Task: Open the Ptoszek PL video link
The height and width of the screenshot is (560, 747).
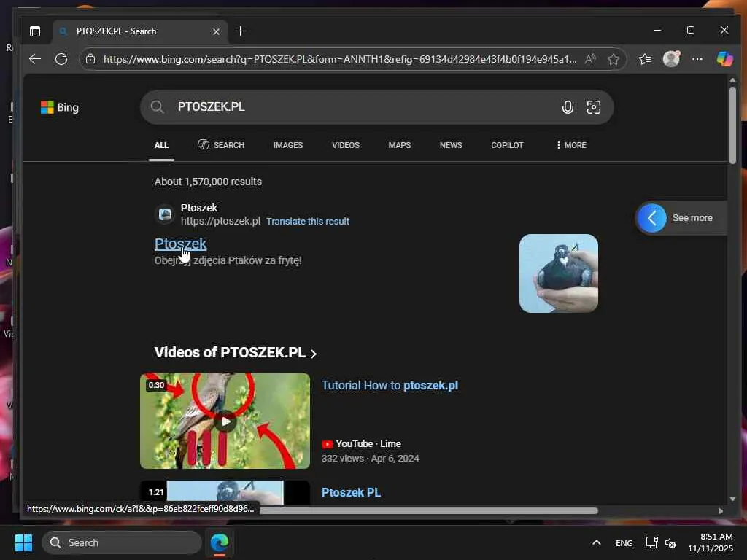Action: pos(351,492)
